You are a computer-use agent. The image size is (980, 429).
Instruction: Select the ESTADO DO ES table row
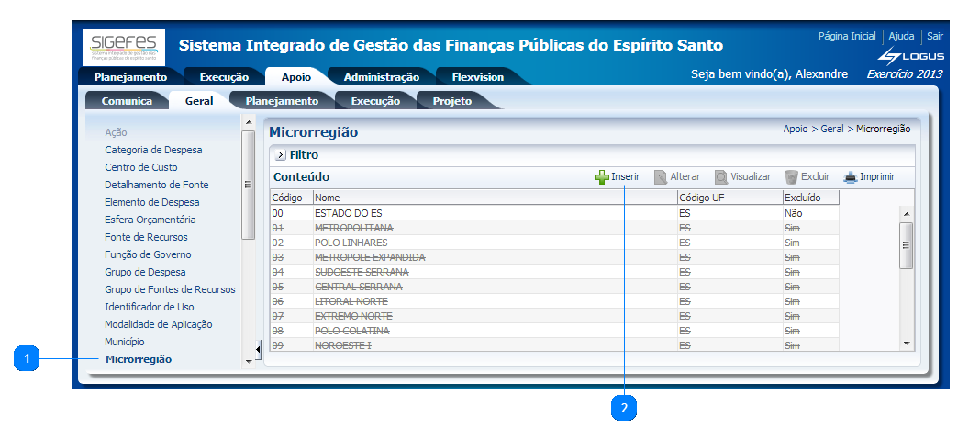pos(348,212)
